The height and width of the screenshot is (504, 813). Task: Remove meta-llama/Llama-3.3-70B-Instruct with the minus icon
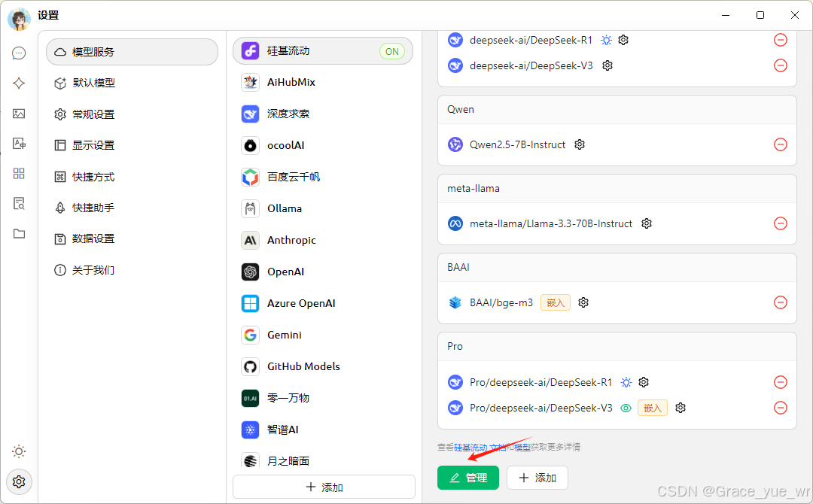[781, 223]
